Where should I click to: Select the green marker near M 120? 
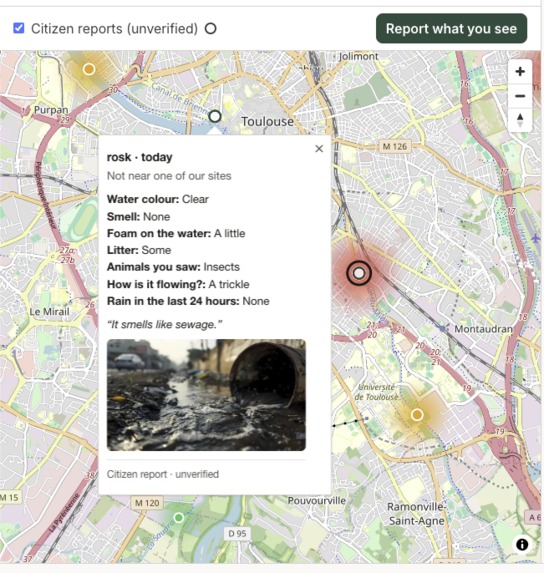tap(179, 517)
